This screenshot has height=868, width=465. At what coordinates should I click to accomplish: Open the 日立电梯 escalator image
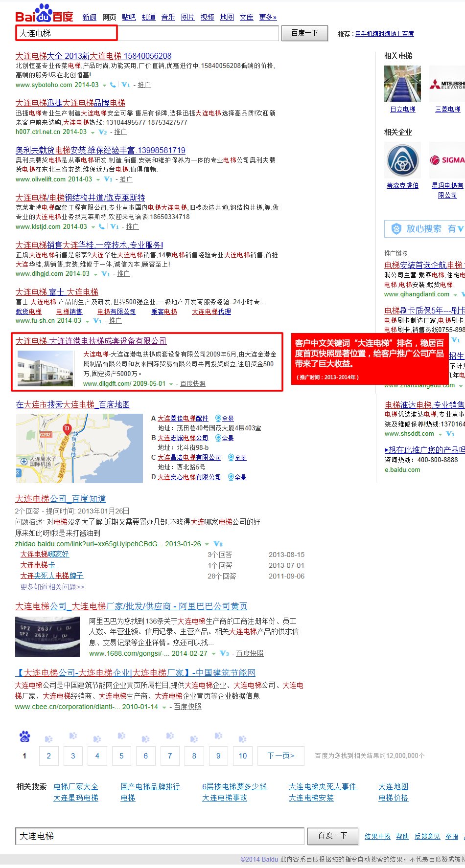[x=402, y=84]
